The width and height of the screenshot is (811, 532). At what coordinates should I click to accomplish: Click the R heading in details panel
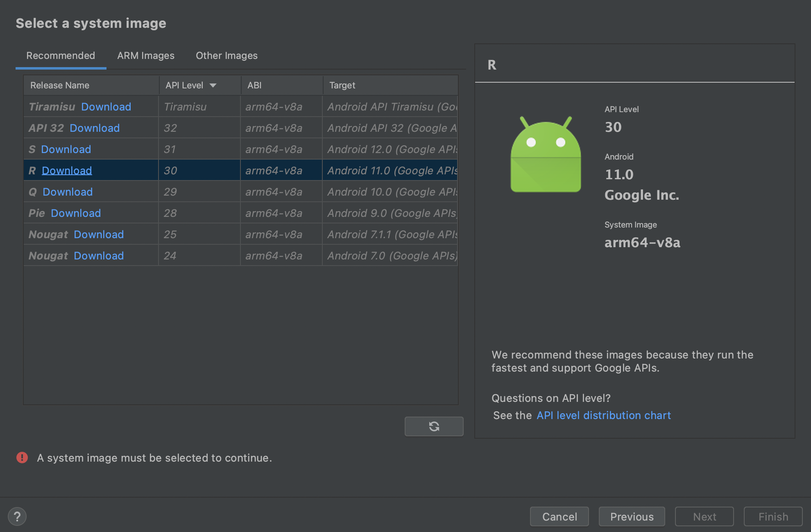click(x=492, y=65)
